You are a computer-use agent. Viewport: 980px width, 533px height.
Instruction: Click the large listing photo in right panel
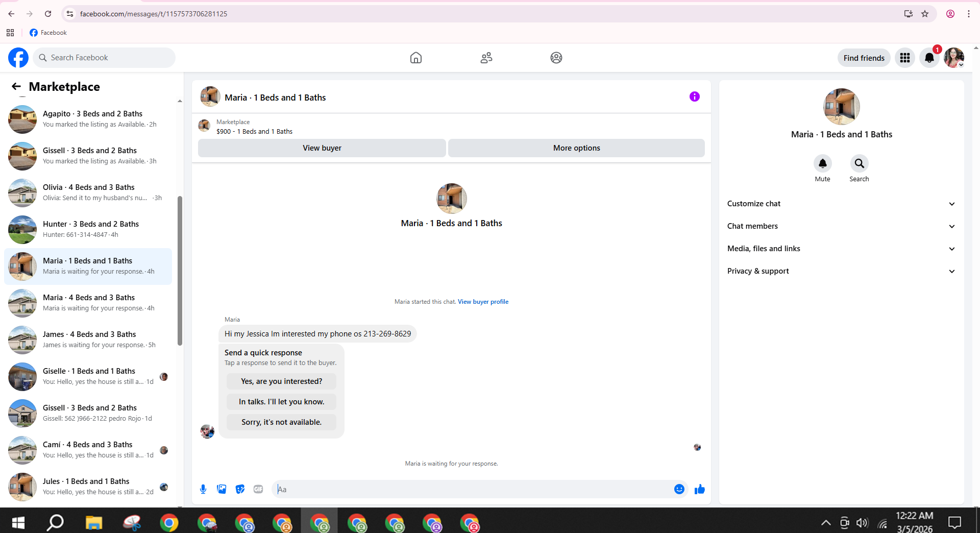click(842, 107)
